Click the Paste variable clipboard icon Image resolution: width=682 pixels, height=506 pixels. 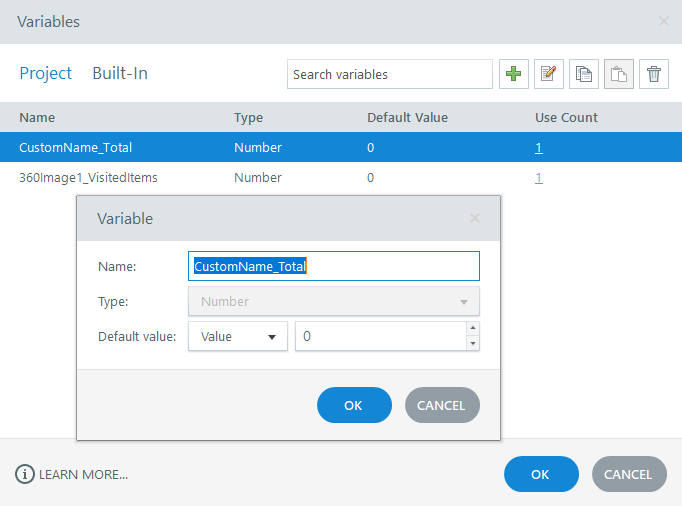click(619, 74)
